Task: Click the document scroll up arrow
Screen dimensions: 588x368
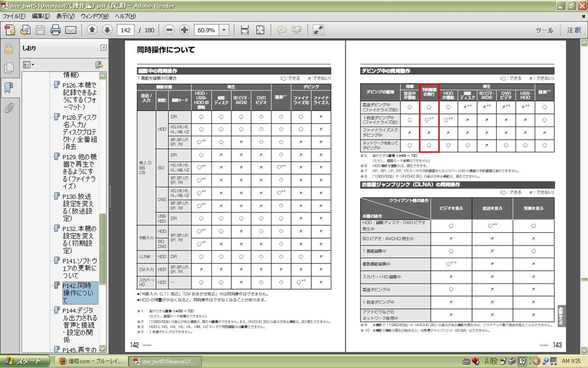Action: [584, 43]
